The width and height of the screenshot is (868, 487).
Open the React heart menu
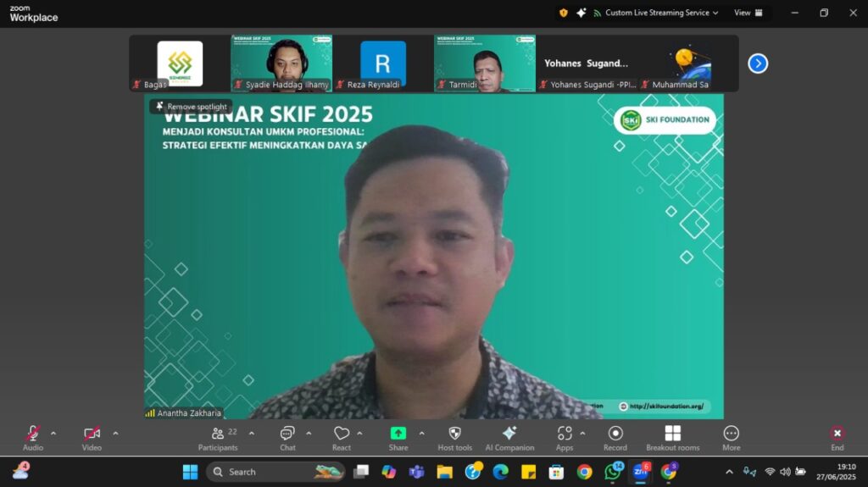(x=342, y=439)
